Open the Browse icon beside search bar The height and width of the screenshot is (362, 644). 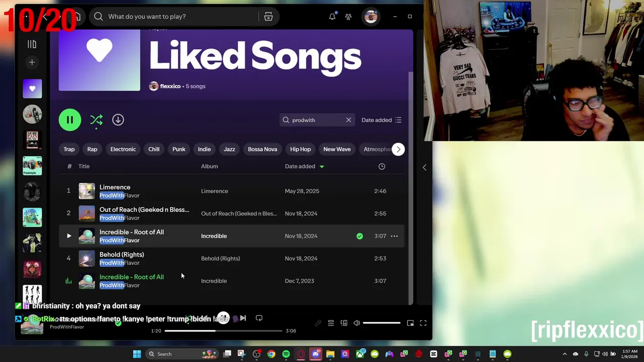[x=268, y=17]
